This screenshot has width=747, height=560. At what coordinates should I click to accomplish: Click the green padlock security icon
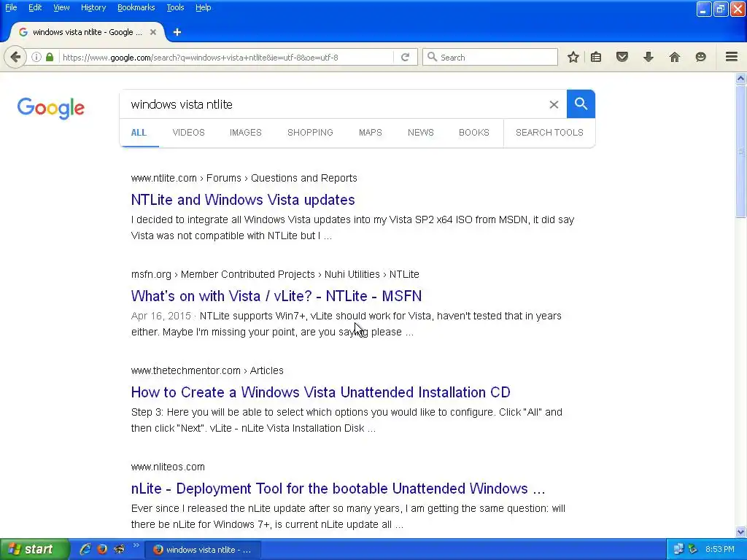(x=50, y=57)
